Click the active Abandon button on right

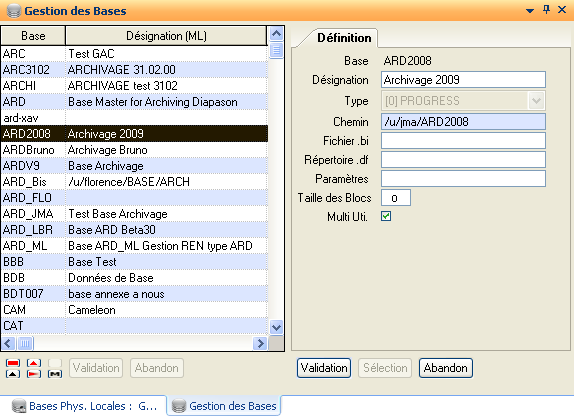(x=446, y=368)
